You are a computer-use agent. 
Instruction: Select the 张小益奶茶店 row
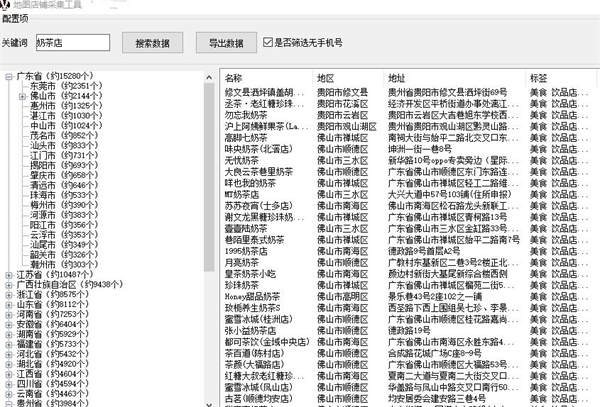coord(408,330)
